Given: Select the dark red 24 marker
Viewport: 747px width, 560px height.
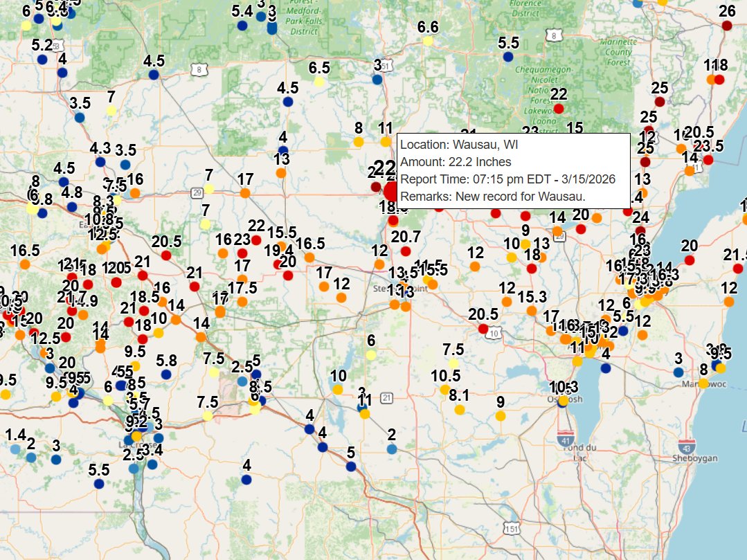Looking at the screenshot, I should pos(640,231).
